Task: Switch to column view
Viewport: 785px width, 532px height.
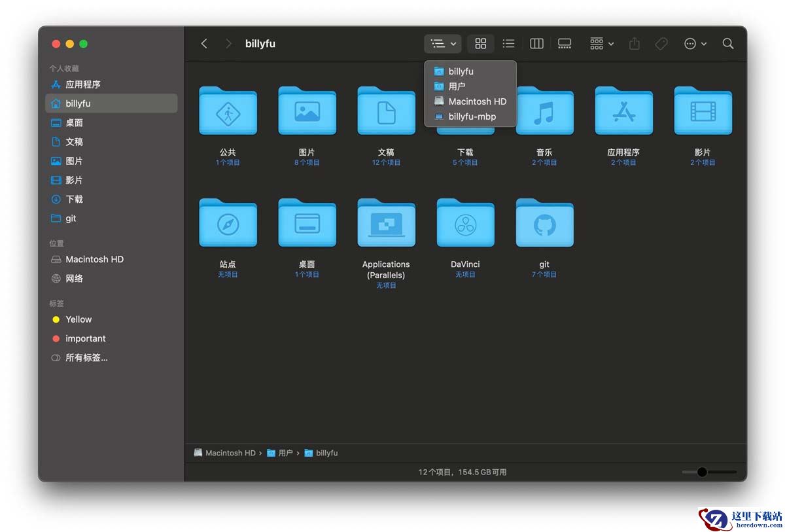Action: click(536, 44)
